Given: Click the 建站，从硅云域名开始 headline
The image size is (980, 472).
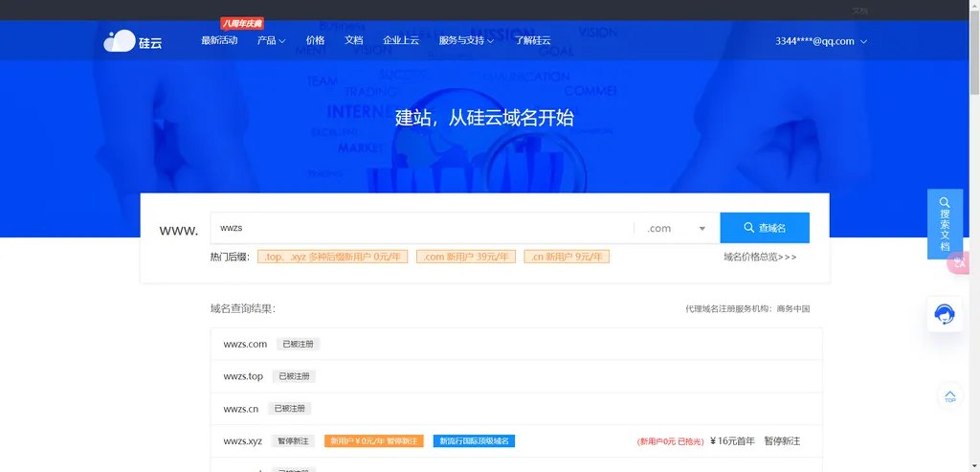Looking at the screenshot, I should (484, 118).
